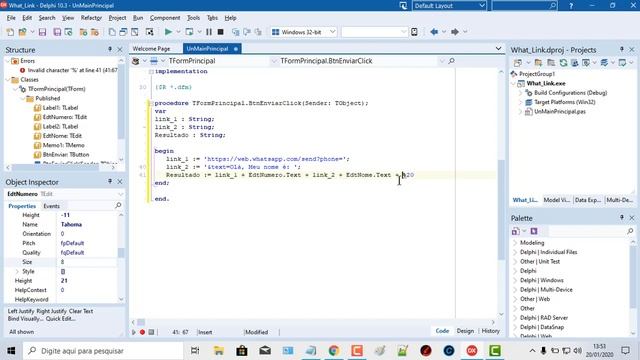This screenshot has height=360, width=640.
Task: Click the Invalid character error entry
Action: click(x=72, y=70)
